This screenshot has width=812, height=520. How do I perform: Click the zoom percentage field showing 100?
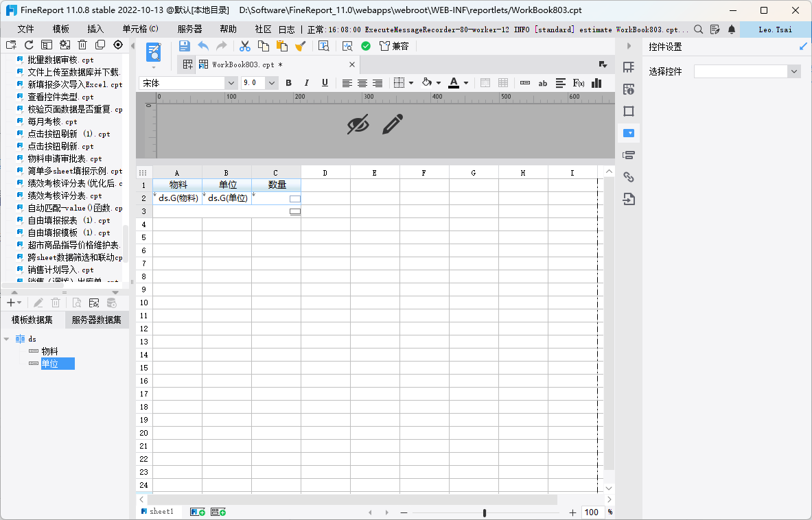pos(592,512)
